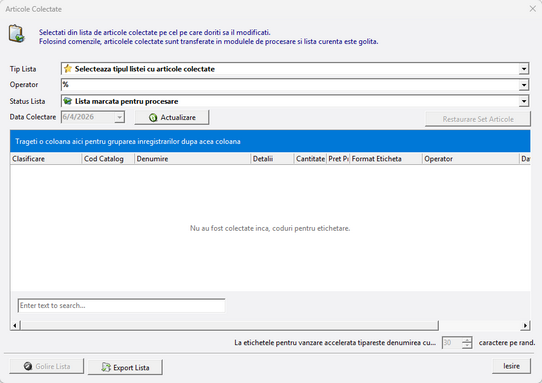Expand the Status Lista dropdown arrow

coord(524,101)
